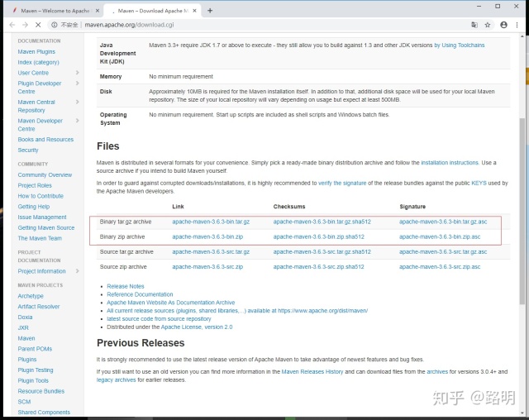Open Books and Resources link
The height and width of the screenshot is (420, 529).
pos(45,140)
